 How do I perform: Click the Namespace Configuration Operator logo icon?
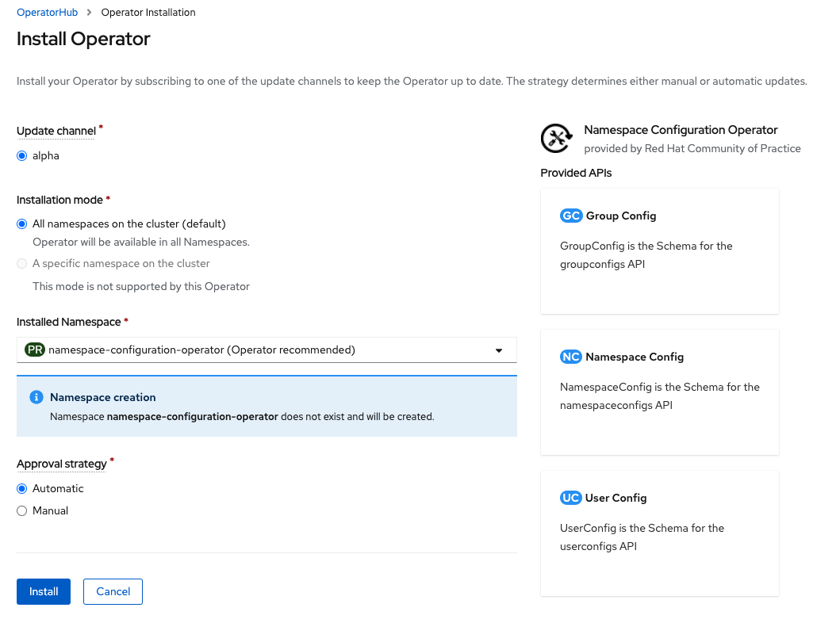coord(557,139)
